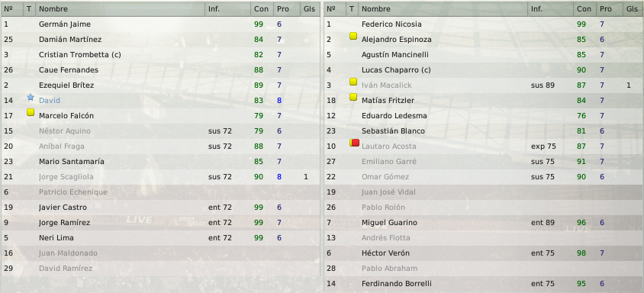Image resolution: width=644 pixels, height=293 pixels.
Task: Open player Héctor Verón
Action: [x=385, y=253]
